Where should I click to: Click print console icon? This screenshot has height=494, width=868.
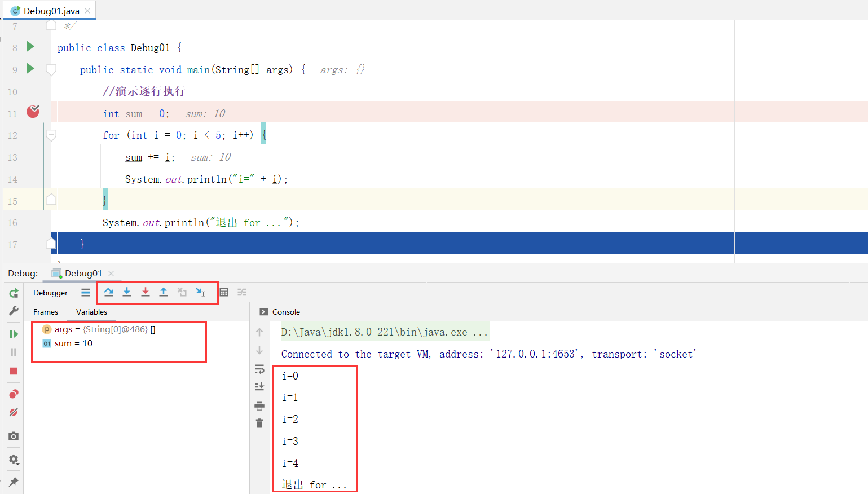coord(259,405)
